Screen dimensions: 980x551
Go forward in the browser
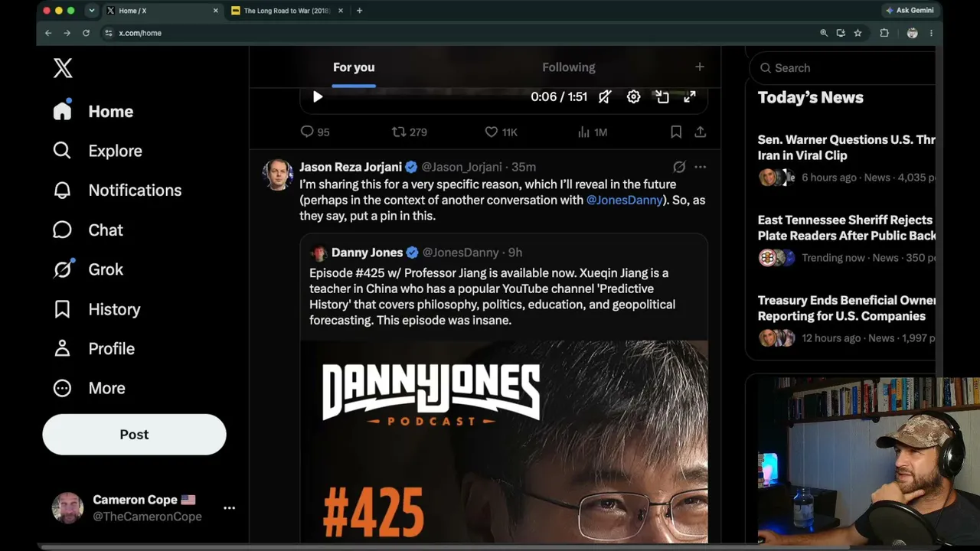67,33
